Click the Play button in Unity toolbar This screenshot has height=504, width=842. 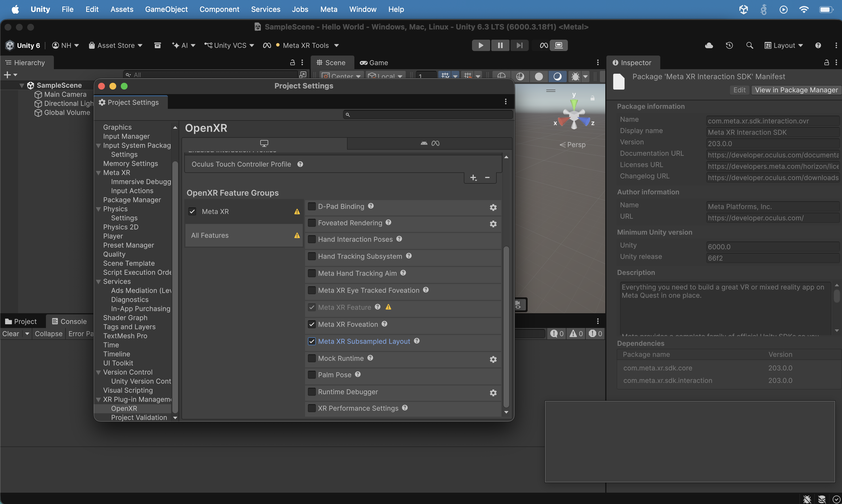[481, 45]
